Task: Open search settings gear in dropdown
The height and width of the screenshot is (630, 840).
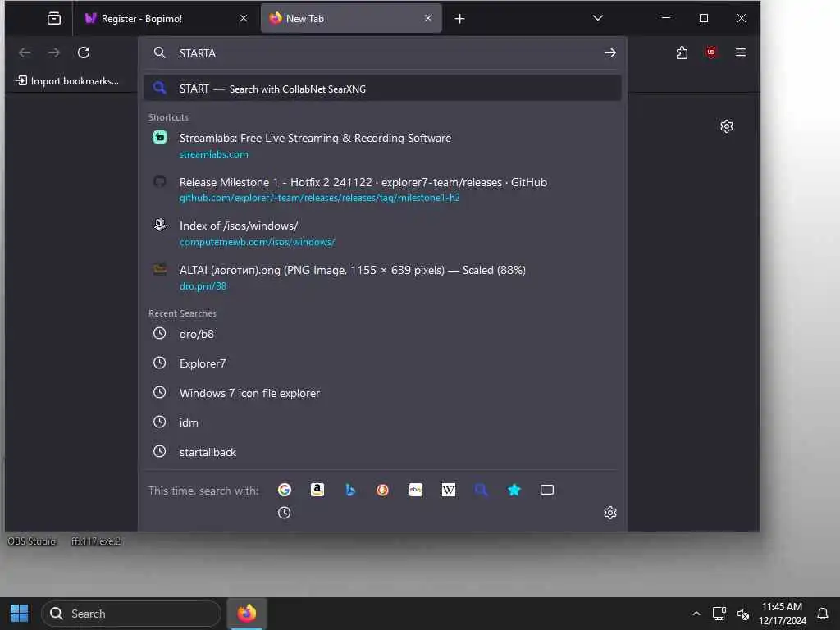Action: (610, 513)
